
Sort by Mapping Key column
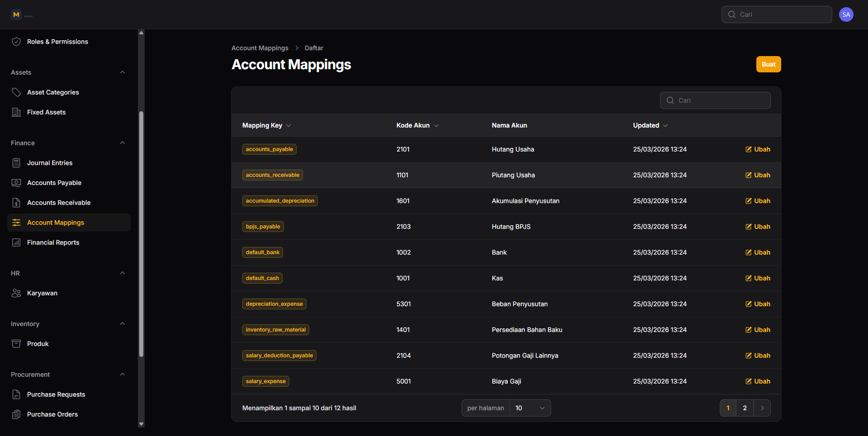[266, 125]
